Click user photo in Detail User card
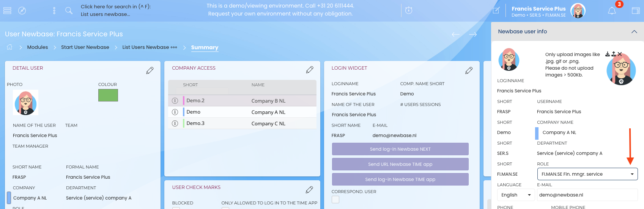 (x=25, y=103)
